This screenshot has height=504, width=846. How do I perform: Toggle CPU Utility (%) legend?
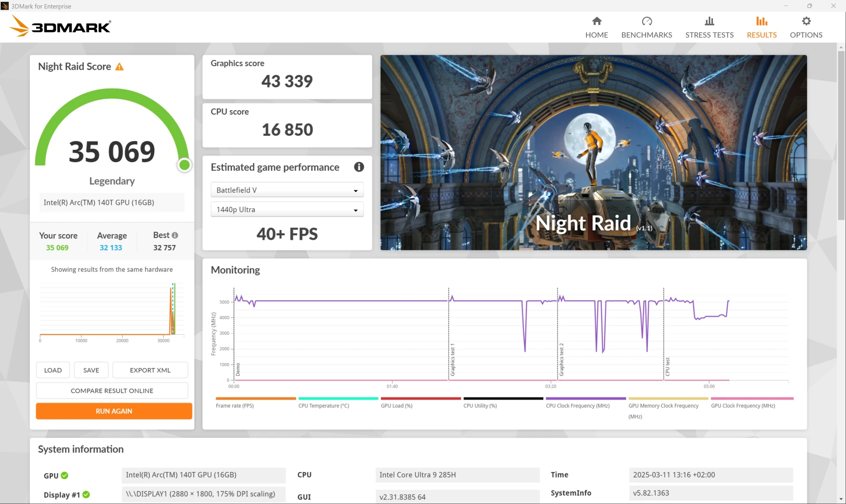(x=503, y=403)
